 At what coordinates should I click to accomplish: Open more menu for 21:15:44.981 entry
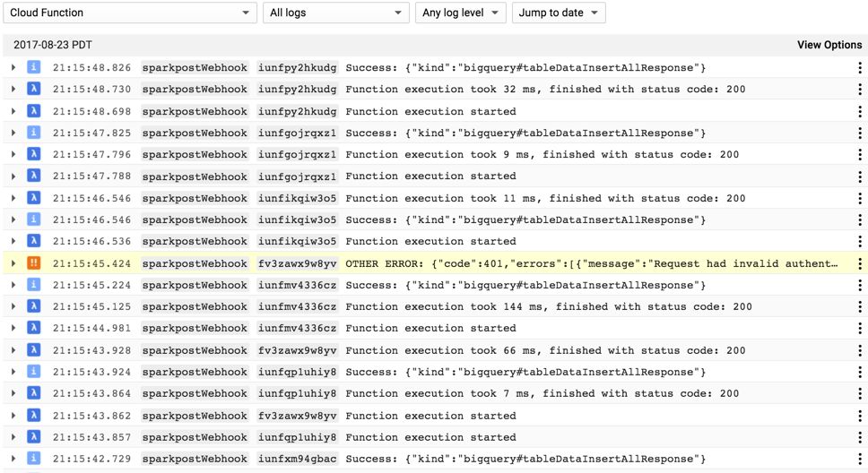859,328
